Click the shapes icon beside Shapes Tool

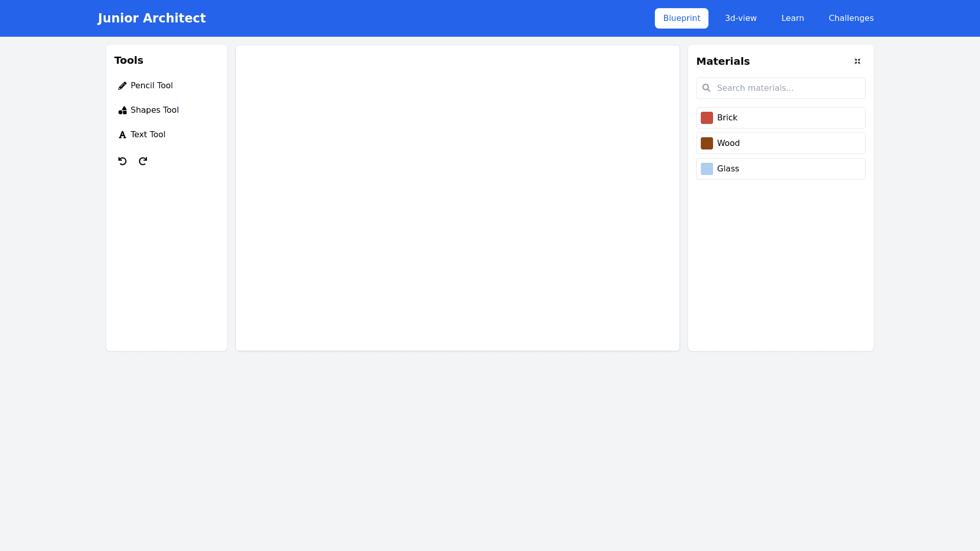[x=122, y=110]
